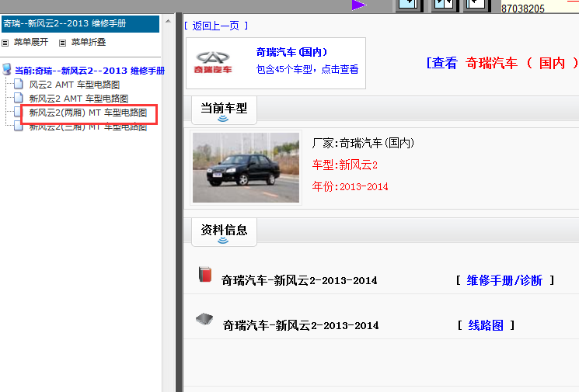
Task: Open 风云2 AMT 车型电路图 tree item
Action: pyautogui.click(x=75, y=85)
